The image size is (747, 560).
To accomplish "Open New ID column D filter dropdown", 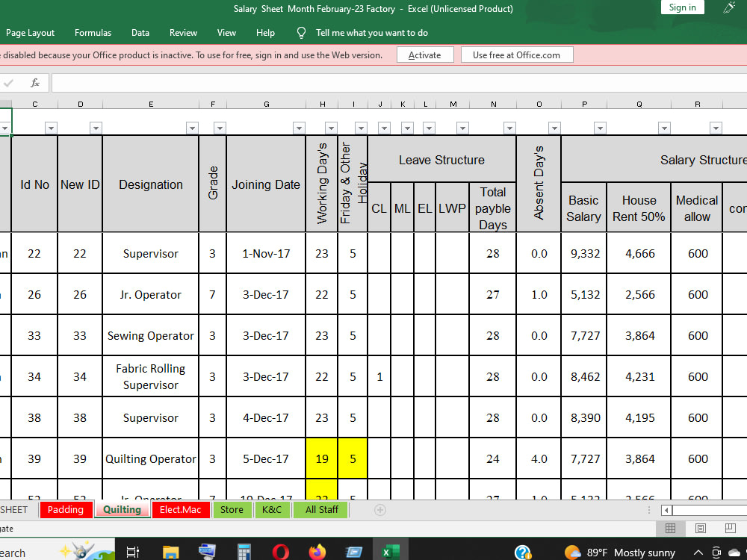I will pyautogui.click(x=96, y=128).
